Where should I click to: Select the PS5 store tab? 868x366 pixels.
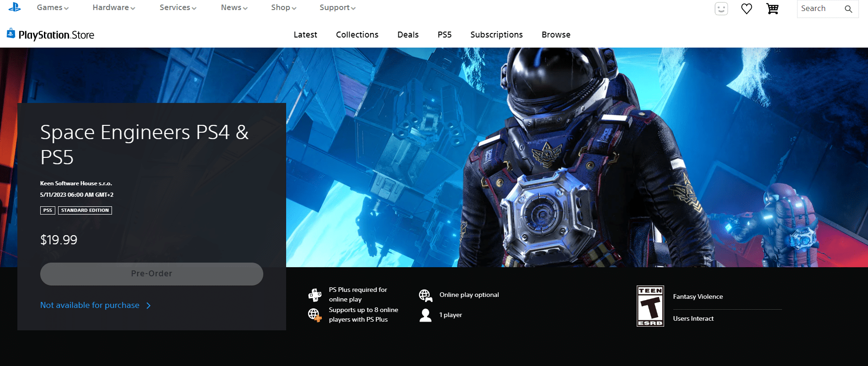(444, 35)
